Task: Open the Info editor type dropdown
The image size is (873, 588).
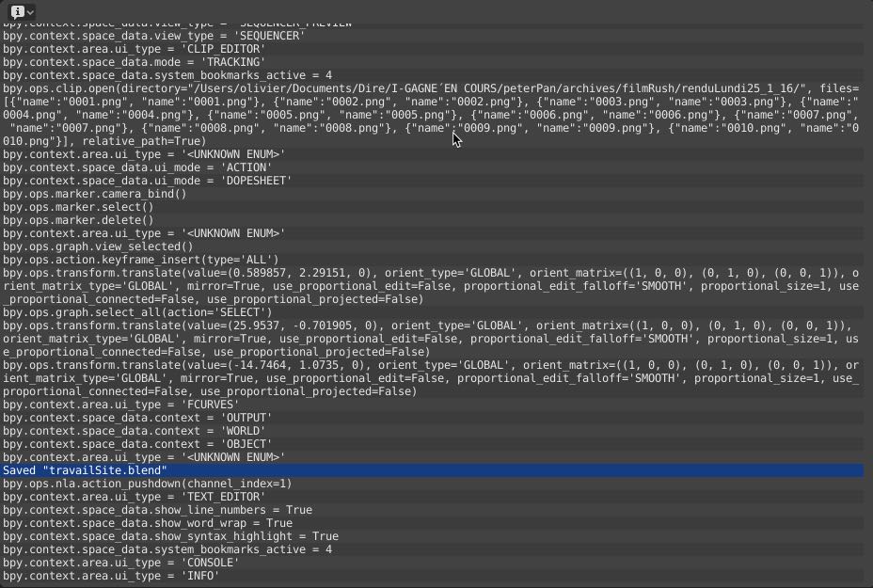Action: (x=23, y=11)
